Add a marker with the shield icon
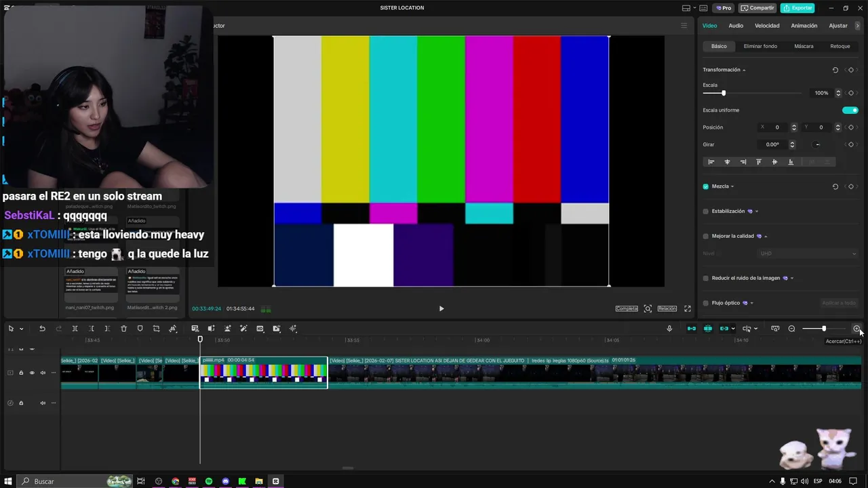This screenshot has width=868, height=488. [x=140, y=329]
